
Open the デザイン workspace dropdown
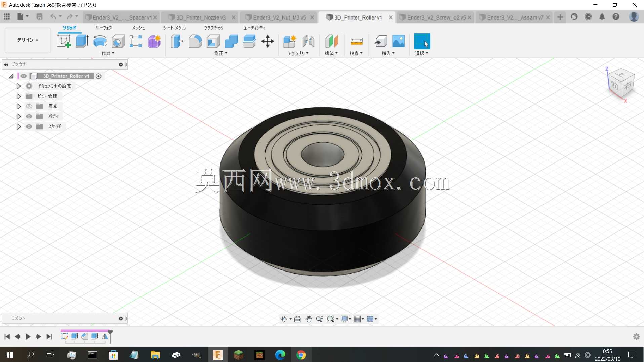click(28, 40)
